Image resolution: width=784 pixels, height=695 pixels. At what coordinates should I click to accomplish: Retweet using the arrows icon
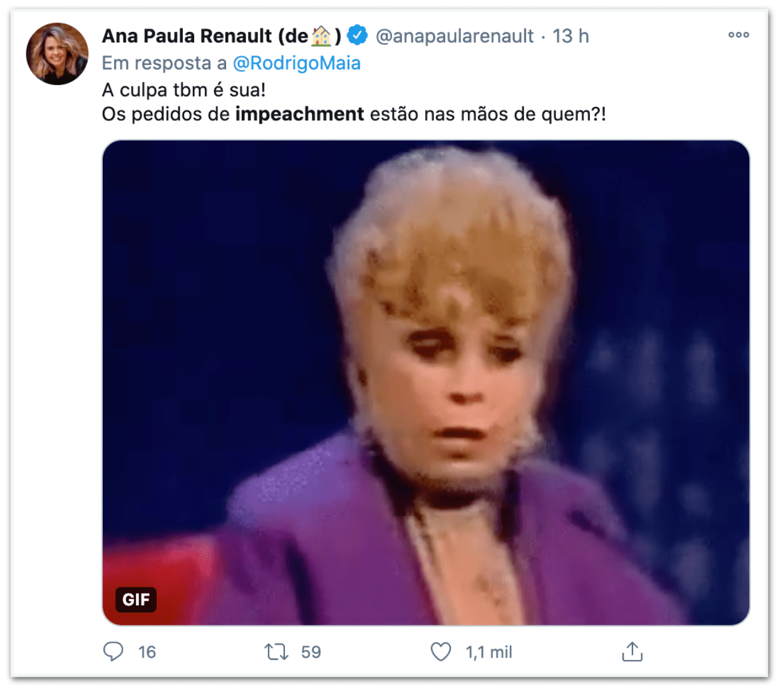pyautogui.click(x=276, y=652)
